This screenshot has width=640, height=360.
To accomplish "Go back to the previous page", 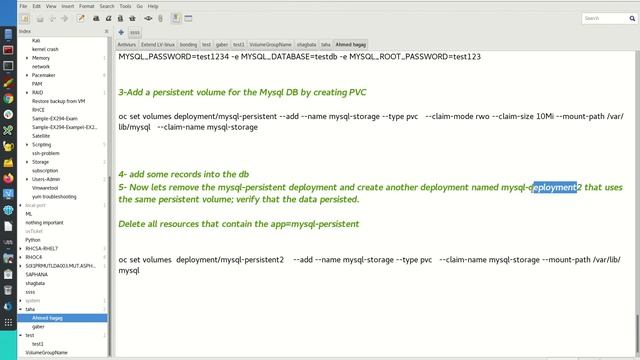I will 52,19.
